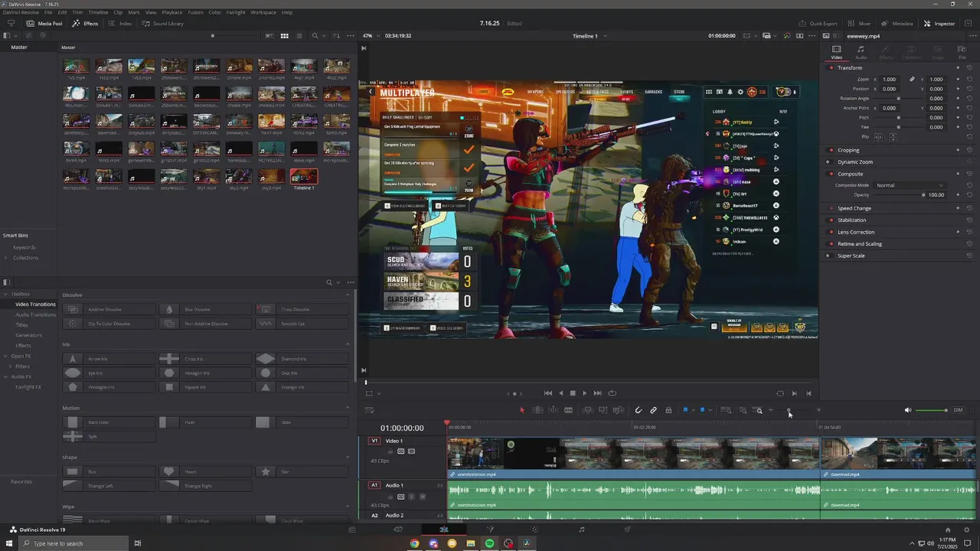The height and width of the screenshot is (551, 980).
Task: Click the Stop playback button
Action: 573,393
